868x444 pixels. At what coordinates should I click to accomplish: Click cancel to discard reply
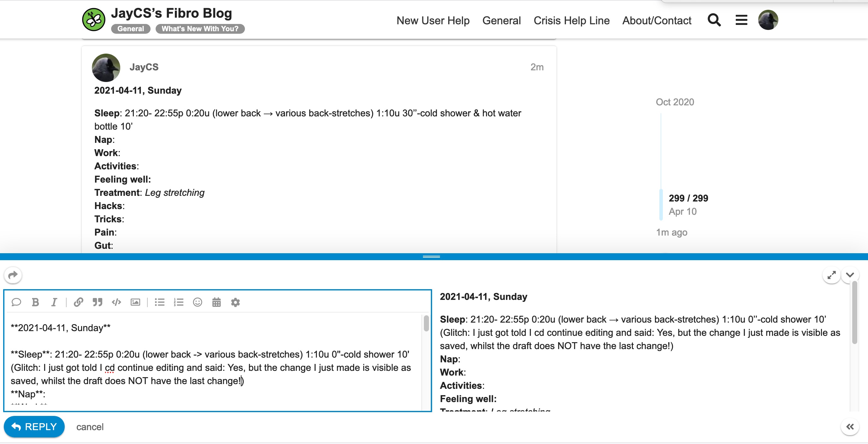pyautogui.click(x=90, y=427)
